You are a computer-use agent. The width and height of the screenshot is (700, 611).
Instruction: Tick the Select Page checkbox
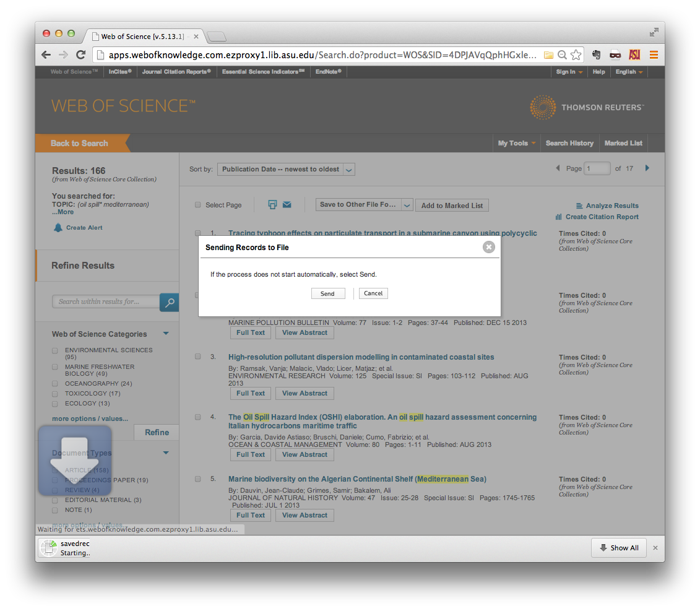pyautogui.click(x=198, y=205)
